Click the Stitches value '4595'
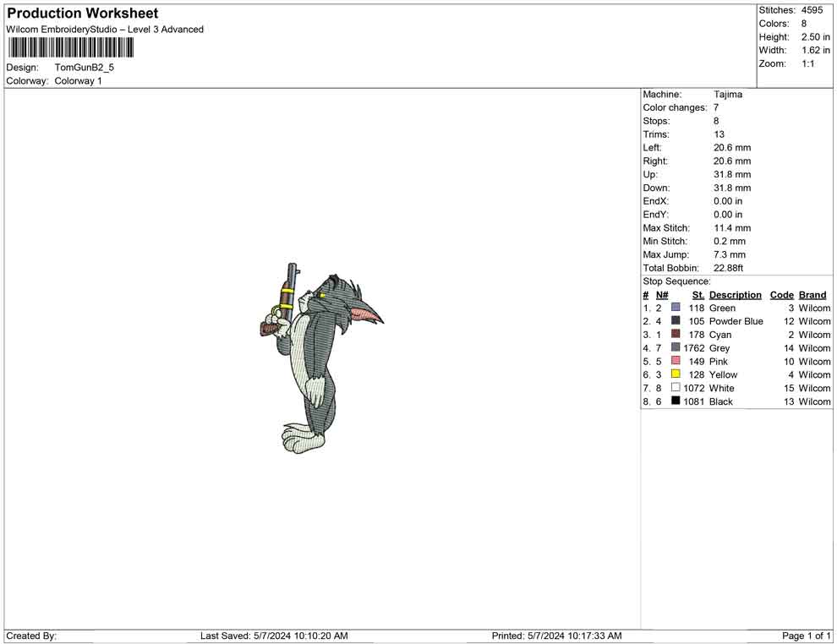Image resolution: width=837 pixels, height=644 pixels. coord(812,10)
